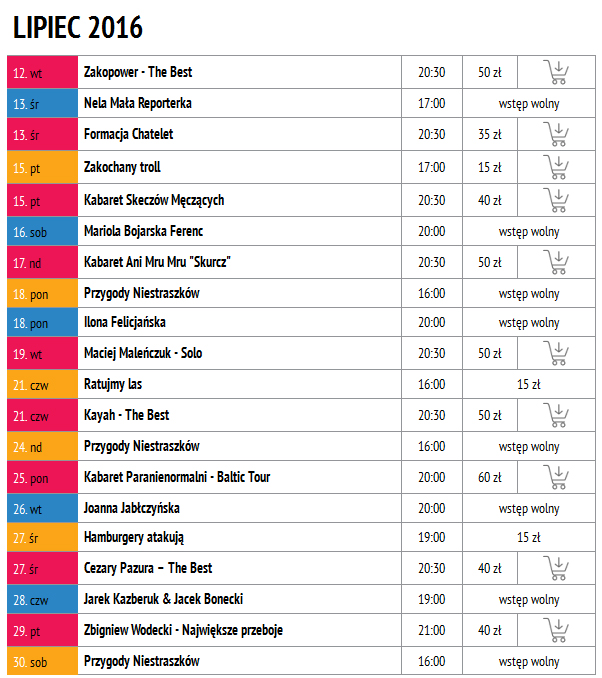This screenshot has height=678, width=602.
Task: Add Zbigniew Wodecki concert to cart
Action: [x=556, y=630]
